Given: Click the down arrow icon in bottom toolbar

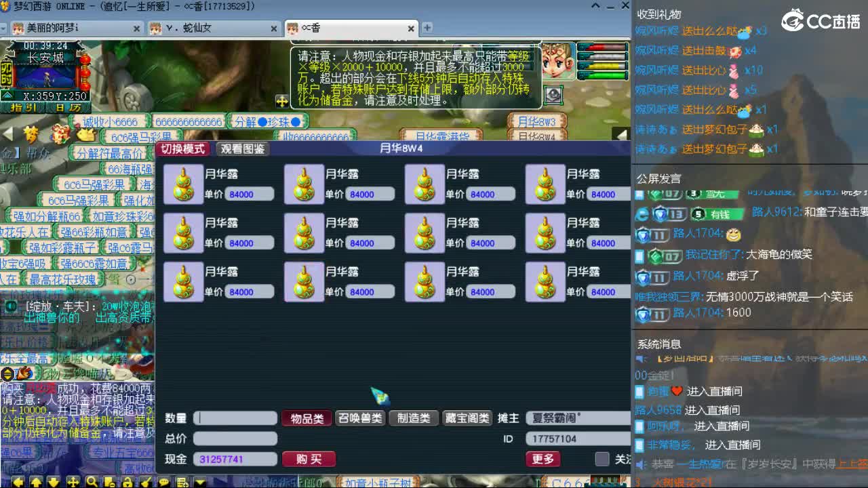Looking at the screenshot, I should [54, 483].
